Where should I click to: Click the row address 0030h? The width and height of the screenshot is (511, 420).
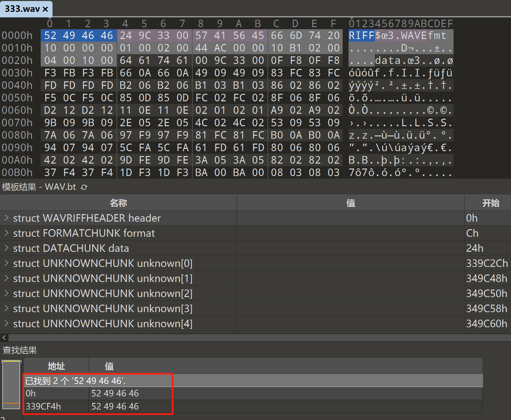tap(17, 73)
